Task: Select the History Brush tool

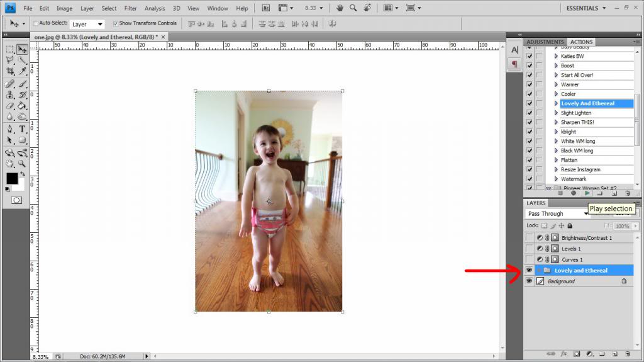Action: (x=22, y=94)
